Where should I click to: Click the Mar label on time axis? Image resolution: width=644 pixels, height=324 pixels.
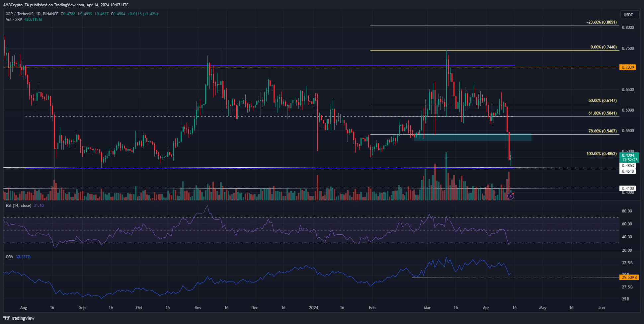click(x=427, y=308)
